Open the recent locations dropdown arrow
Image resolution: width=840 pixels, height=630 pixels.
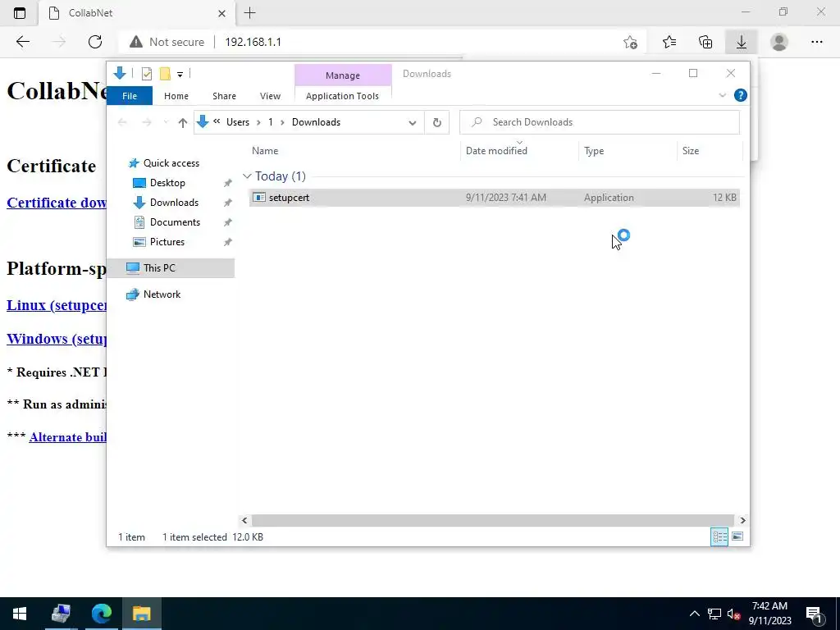click(x=166, y=122)
